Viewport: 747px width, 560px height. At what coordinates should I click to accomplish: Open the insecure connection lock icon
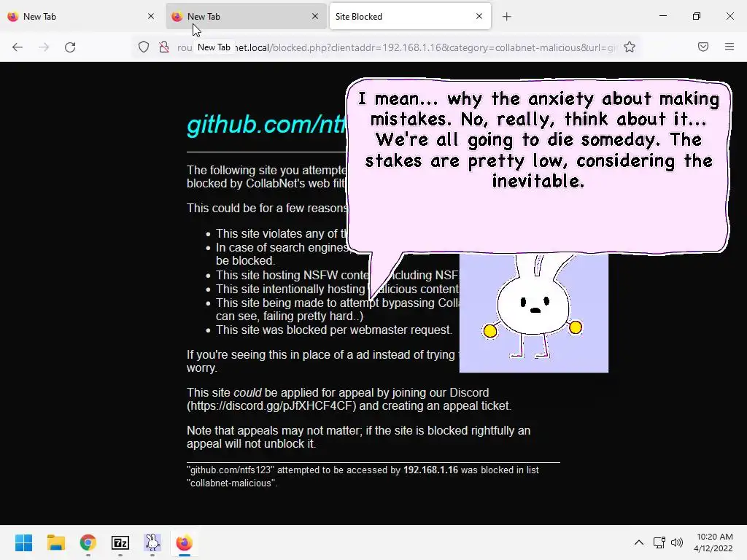click(164, 47)
